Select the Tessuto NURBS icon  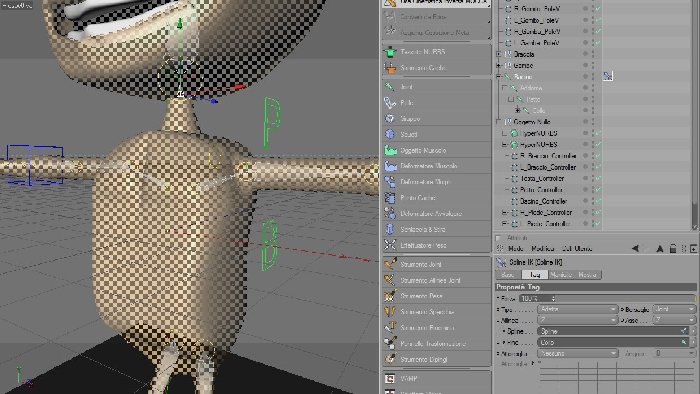[390, 52]
